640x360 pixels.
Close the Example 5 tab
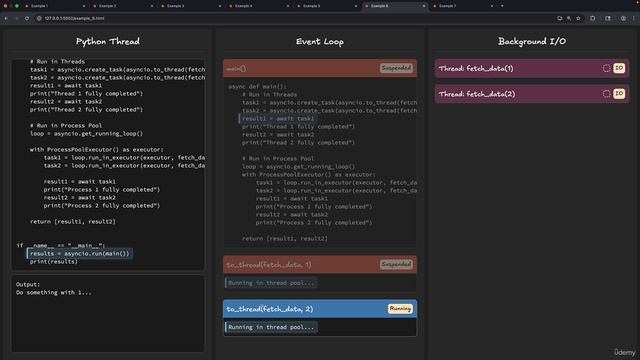[356, 6]
